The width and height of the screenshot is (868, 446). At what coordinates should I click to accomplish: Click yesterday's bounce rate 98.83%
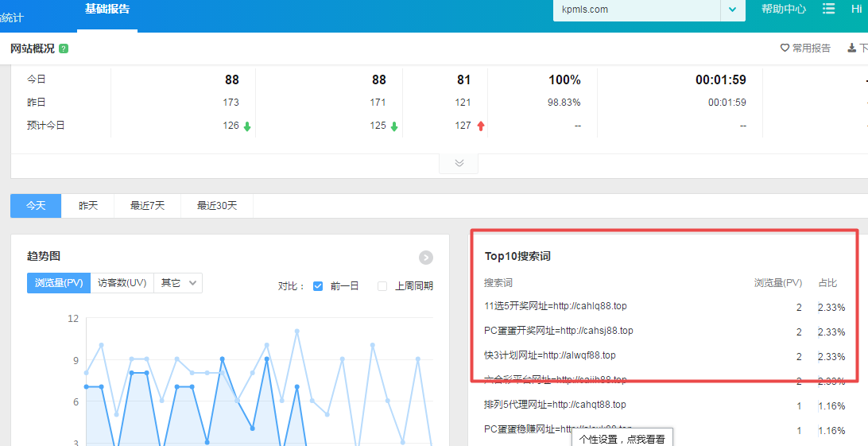(x=564, y=103)
